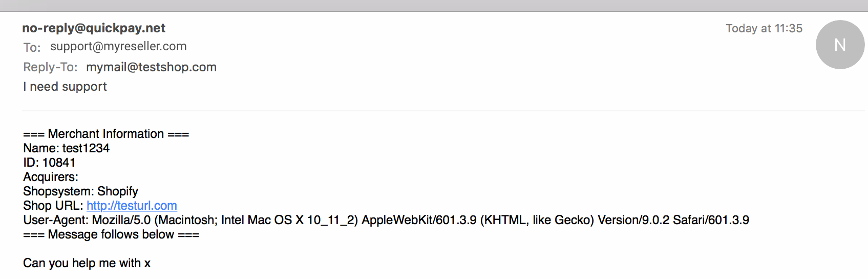Select recipient support@myreseller.com
The height and width of the screenshot is (279, 868).
pos(118,46)
